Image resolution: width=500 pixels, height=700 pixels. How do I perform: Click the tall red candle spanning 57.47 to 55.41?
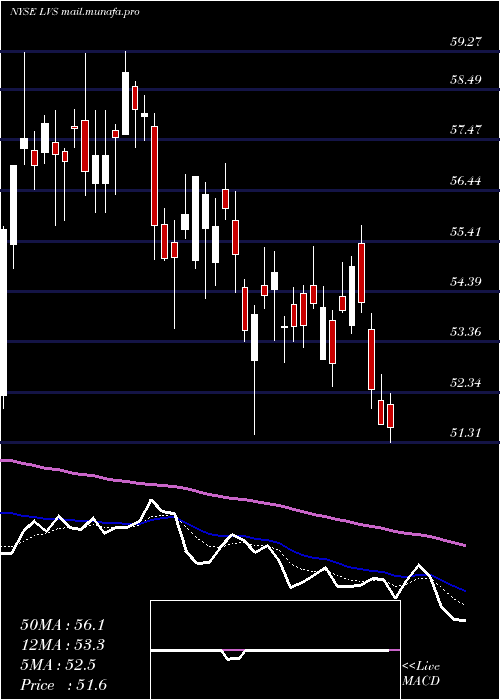154,176
